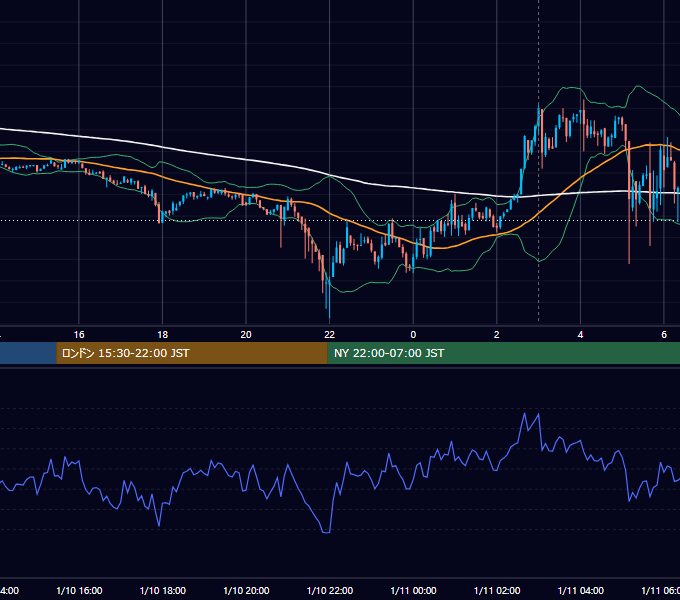Click the NY 22:00-07:00 JST session bar
The height and width of the screenshot is (600, 680).
click(503, 353)
